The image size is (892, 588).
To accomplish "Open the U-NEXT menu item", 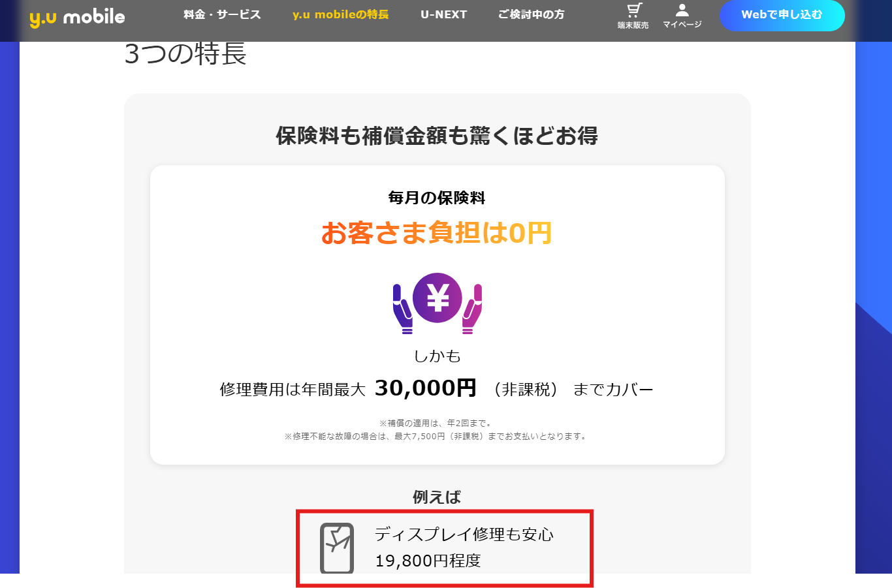I will coord(444,14).
